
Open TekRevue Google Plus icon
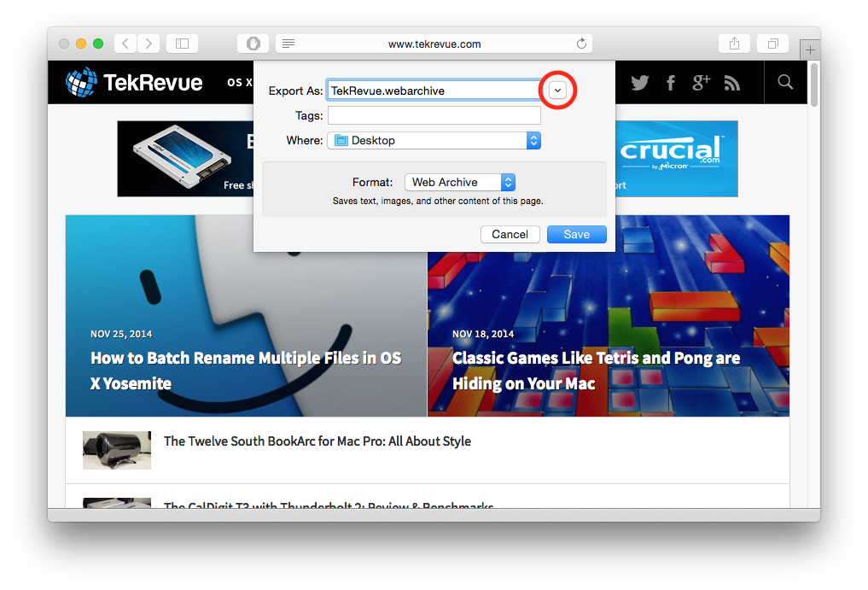coord(701,83)
